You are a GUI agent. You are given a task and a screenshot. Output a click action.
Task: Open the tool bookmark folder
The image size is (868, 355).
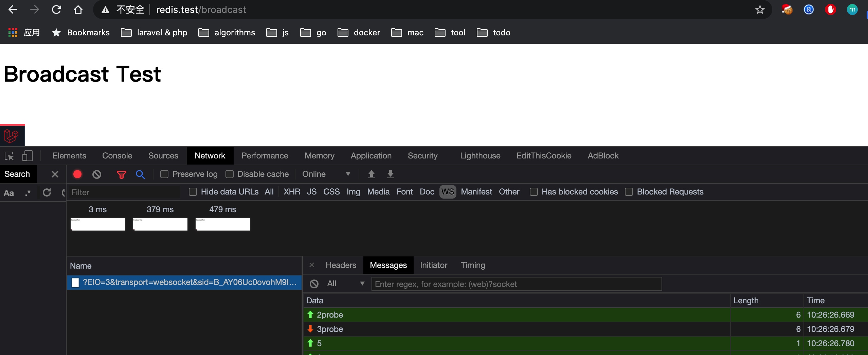pos(450,32)
